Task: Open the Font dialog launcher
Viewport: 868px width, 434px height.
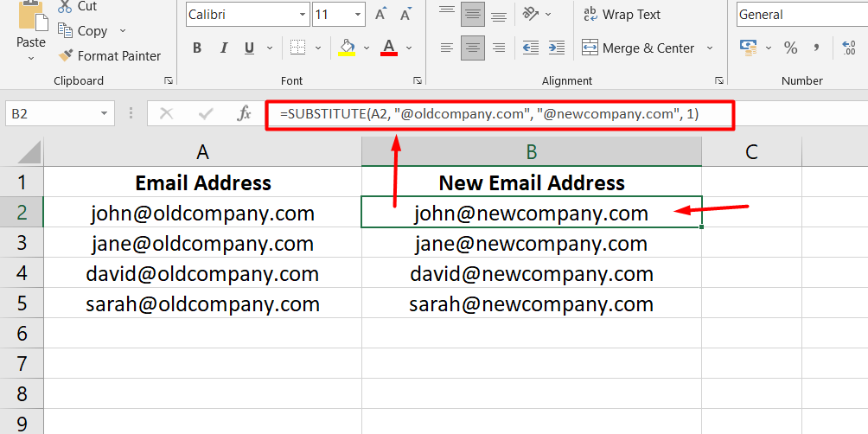Action: coord(418,80)
